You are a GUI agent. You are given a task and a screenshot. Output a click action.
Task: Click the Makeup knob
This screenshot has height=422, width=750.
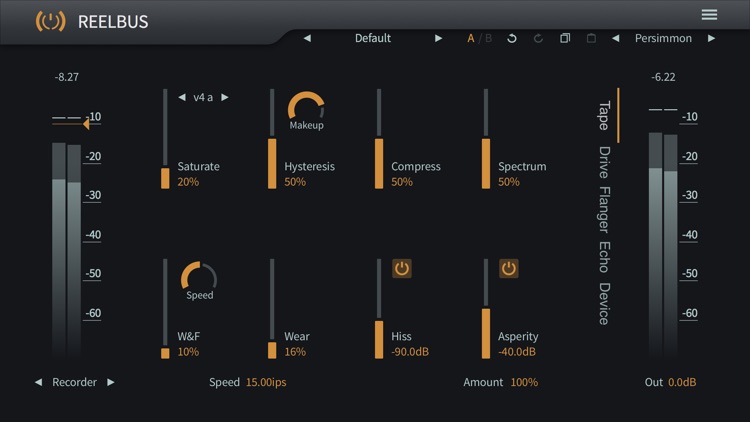(306, 105)
